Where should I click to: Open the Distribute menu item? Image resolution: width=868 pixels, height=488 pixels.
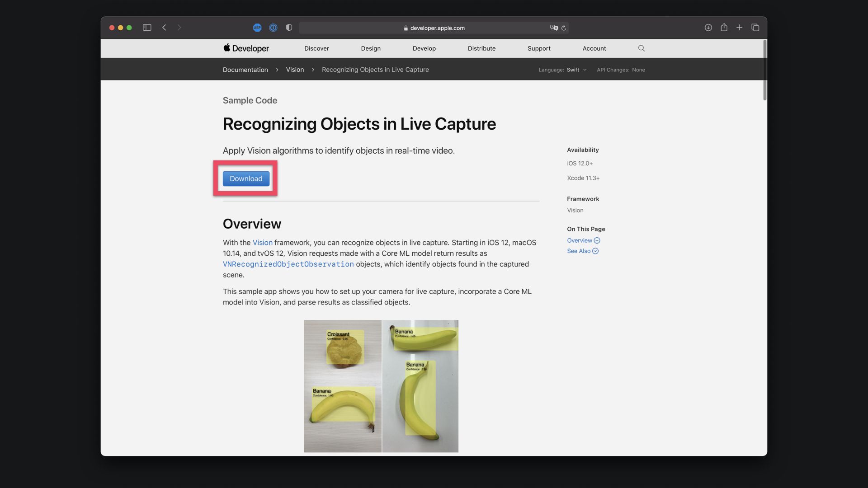click(x=481, y=48)
